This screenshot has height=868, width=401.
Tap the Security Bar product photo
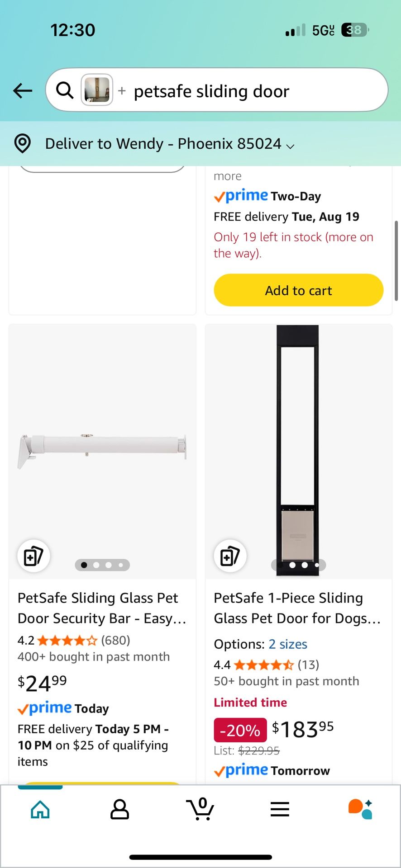(102, 450)
